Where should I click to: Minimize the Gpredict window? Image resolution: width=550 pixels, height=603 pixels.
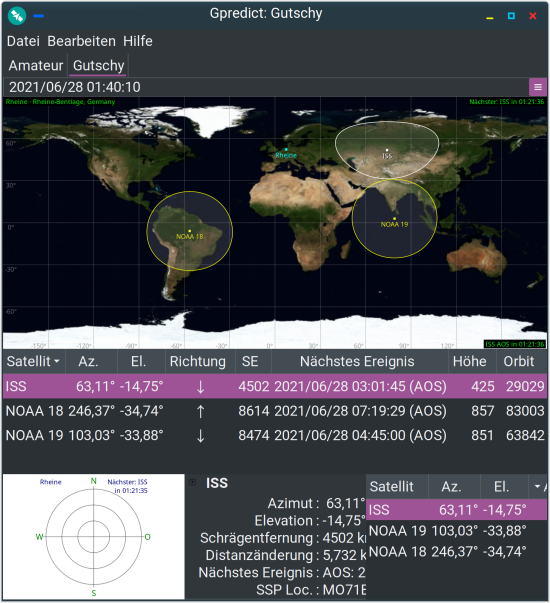pyautogui.click(x=490, y=17)
